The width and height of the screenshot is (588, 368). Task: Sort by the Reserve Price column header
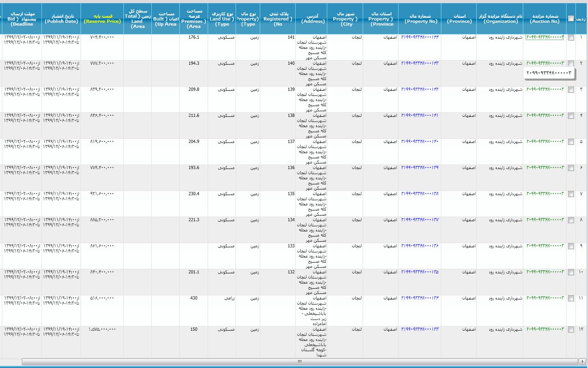coord(102,21)
